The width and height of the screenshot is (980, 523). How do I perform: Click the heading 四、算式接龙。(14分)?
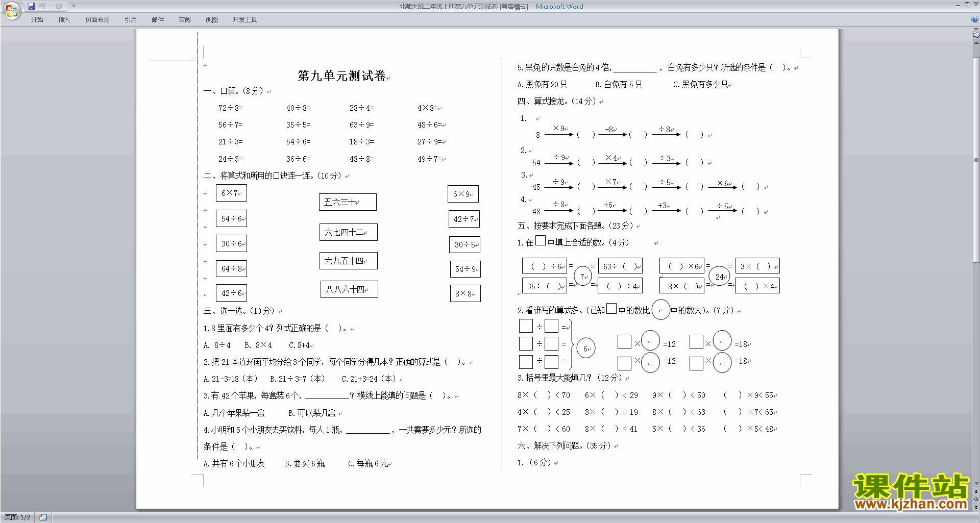556,101
